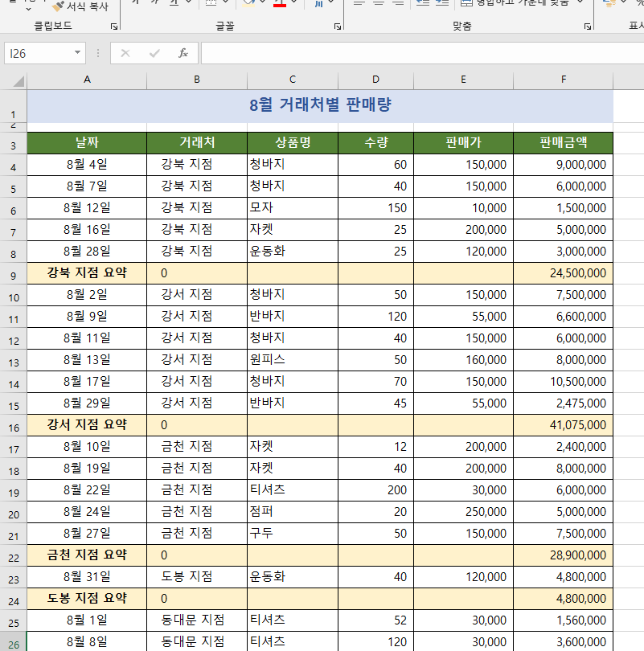
Task: Click the '8월 31일' date cell
Action: 87,577
